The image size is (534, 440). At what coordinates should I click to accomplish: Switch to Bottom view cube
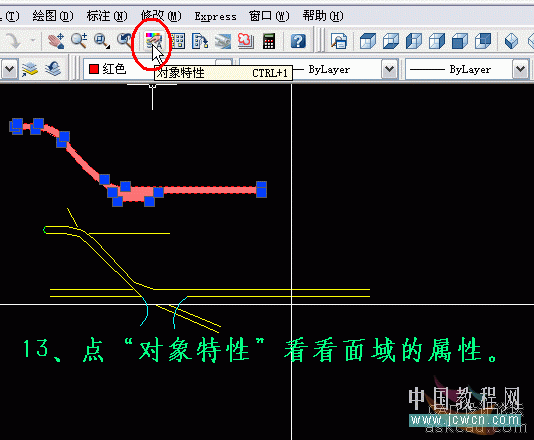391,41
